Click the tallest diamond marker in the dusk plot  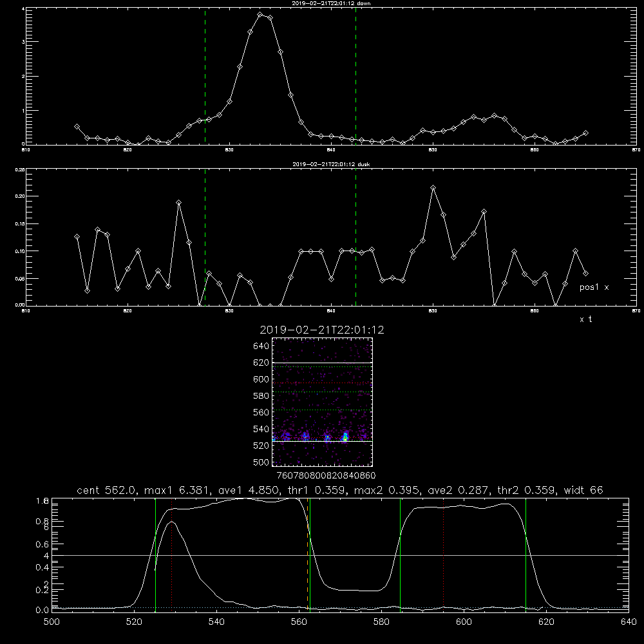coord(433,187)
